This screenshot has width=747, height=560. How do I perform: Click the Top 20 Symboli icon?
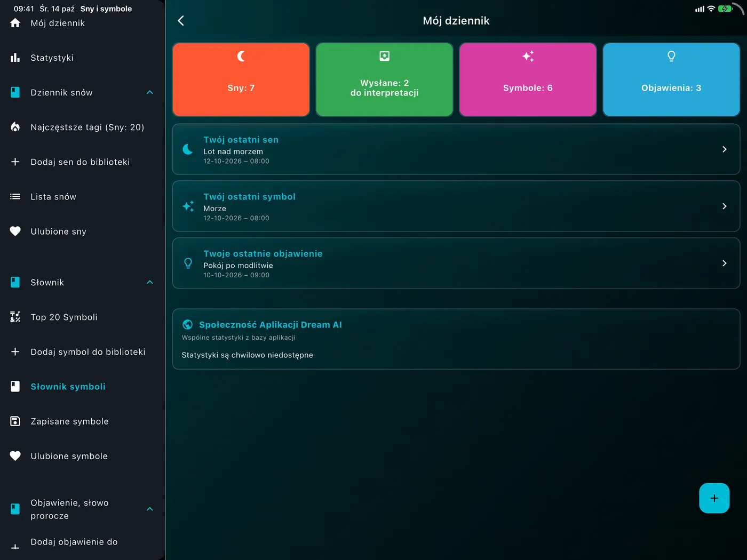pos(15,317)
